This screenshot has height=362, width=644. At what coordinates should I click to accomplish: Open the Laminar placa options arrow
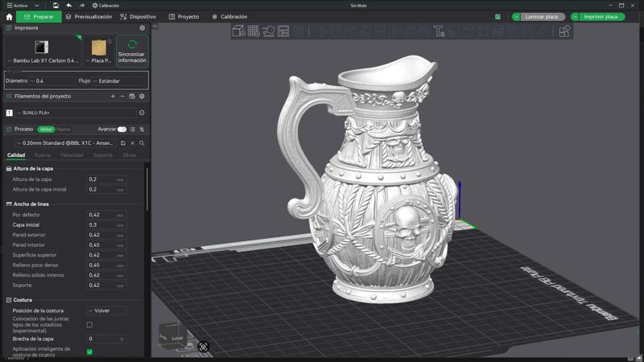(516, 17)
